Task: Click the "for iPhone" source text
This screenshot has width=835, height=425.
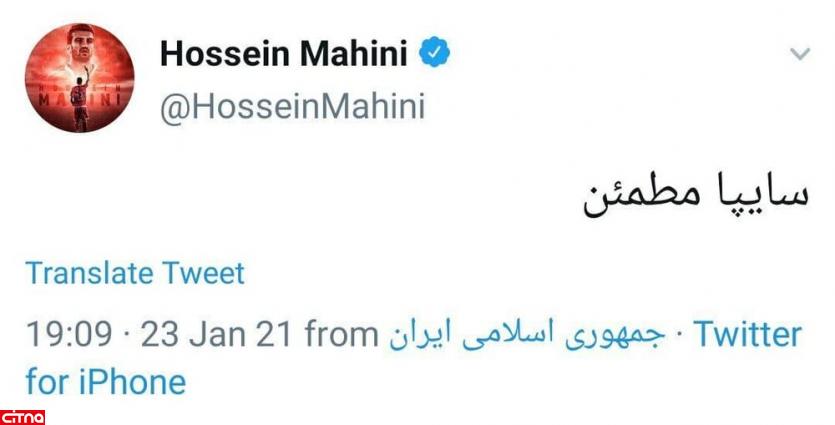Action: coord(106,383)
